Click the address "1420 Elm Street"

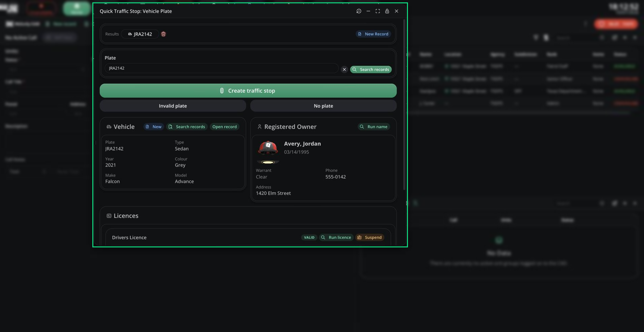pos(273,193)
